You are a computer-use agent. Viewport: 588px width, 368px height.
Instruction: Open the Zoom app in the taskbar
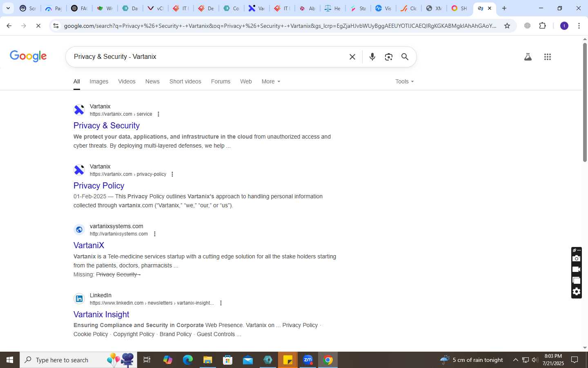click(308, 360)
